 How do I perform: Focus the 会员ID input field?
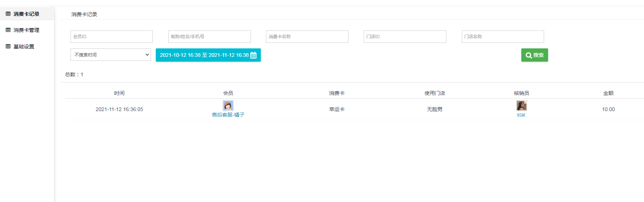[112, 37]
